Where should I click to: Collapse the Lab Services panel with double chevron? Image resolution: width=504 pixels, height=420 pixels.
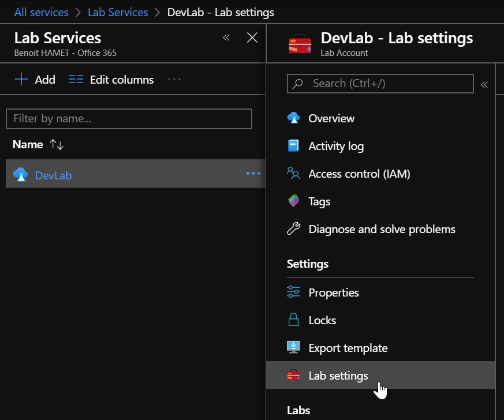226,38
